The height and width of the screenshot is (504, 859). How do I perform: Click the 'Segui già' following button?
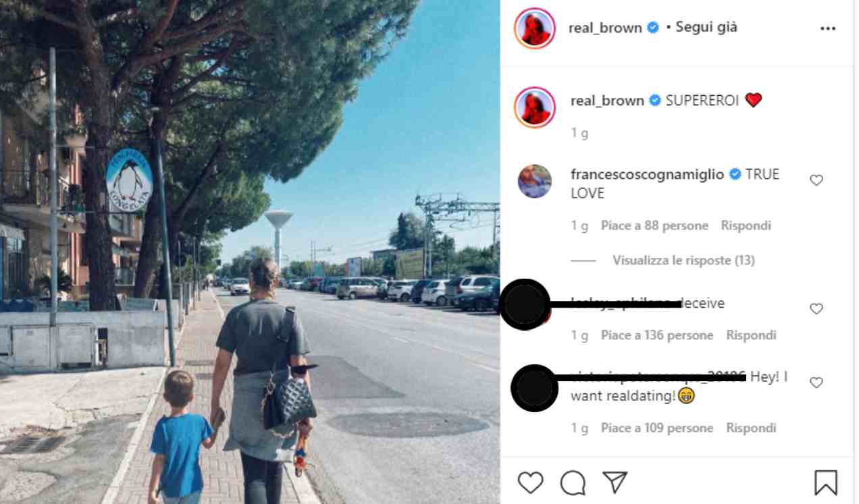point(706,28)
